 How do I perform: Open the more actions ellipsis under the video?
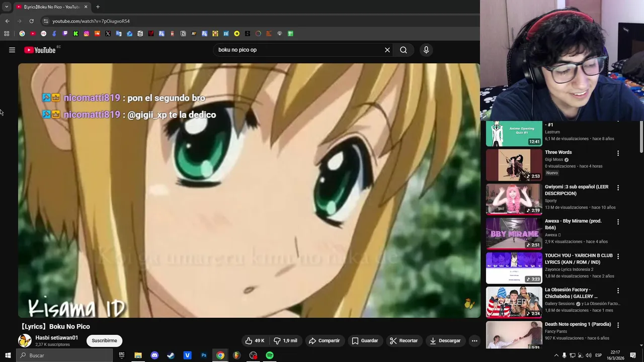pyautogui.click(x=474, y=340)
